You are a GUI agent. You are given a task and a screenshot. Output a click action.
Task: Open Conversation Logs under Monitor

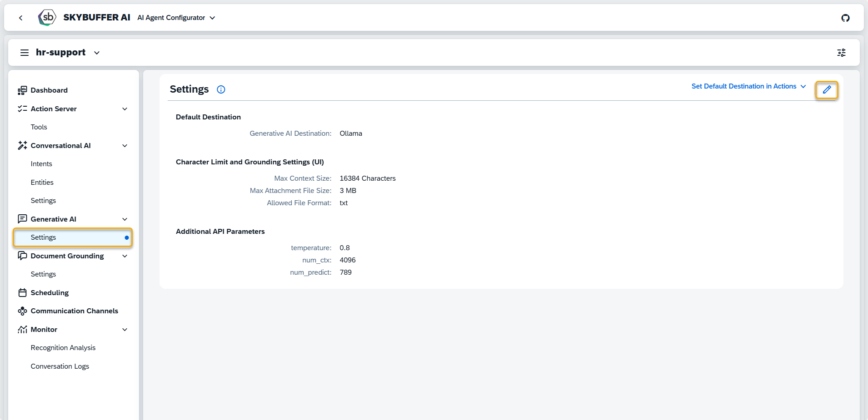coord(60,366)
